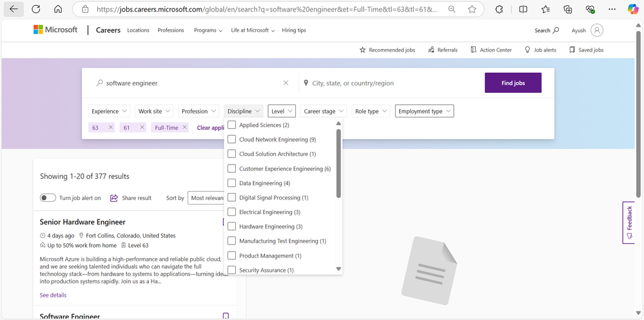This screenshot has width=644, height=320.
Task: Open the Job alerts link
Action: point(540,50)
